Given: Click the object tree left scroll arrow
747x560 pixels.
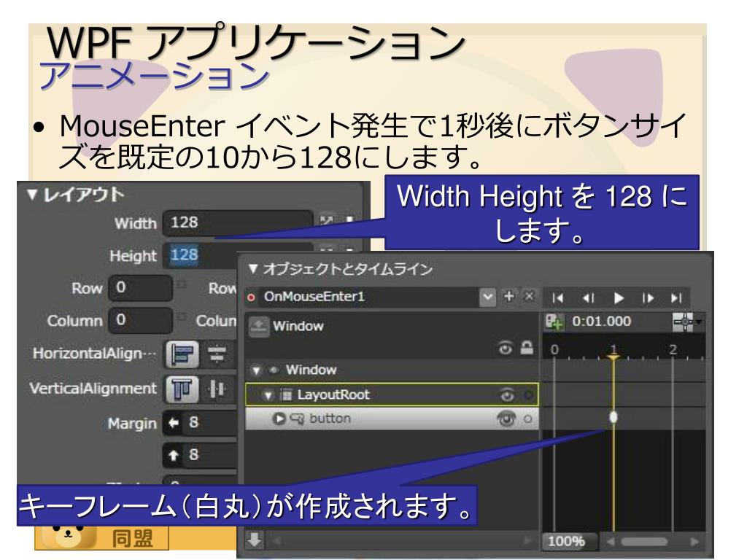Looking at the screenshot, I should click(x=276, y=540).
